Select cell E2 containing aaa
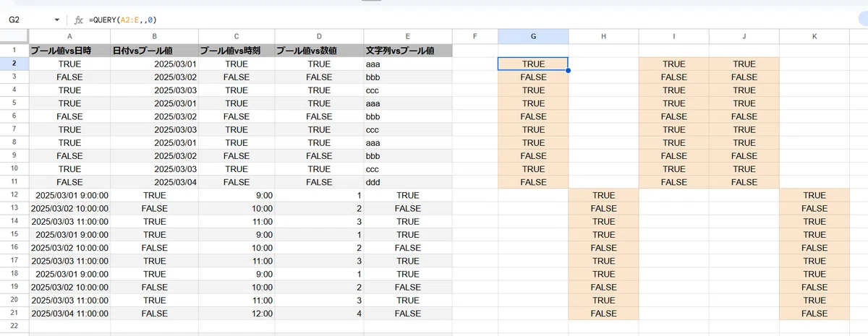 coord(408,64)
